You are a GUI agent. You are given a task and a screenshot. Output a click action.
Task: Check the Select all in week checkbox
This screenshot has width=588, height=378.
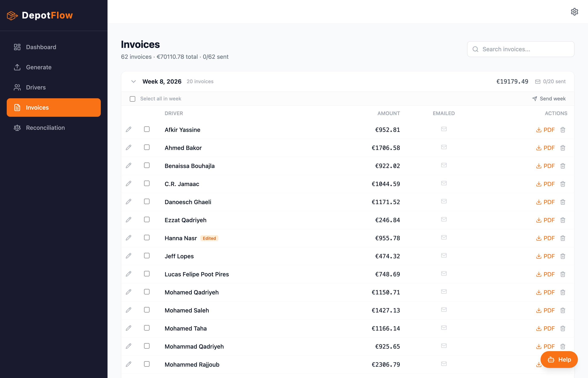133,99
